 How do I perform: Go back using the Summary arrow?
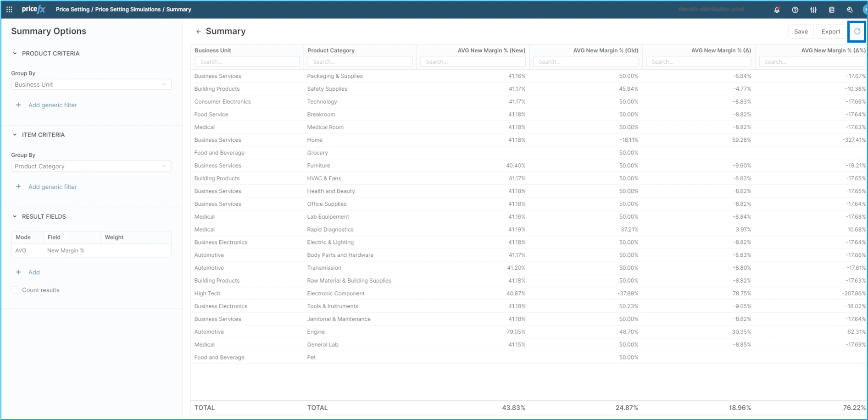click(x=198, y=32)
